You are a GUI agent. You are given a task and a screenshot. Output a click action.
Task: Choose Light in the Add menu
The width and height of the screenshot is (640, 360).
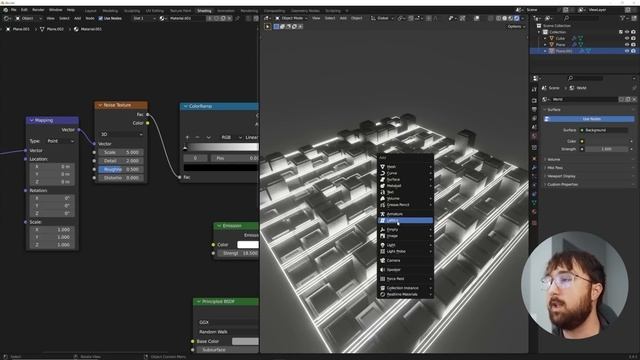[405, 245]
